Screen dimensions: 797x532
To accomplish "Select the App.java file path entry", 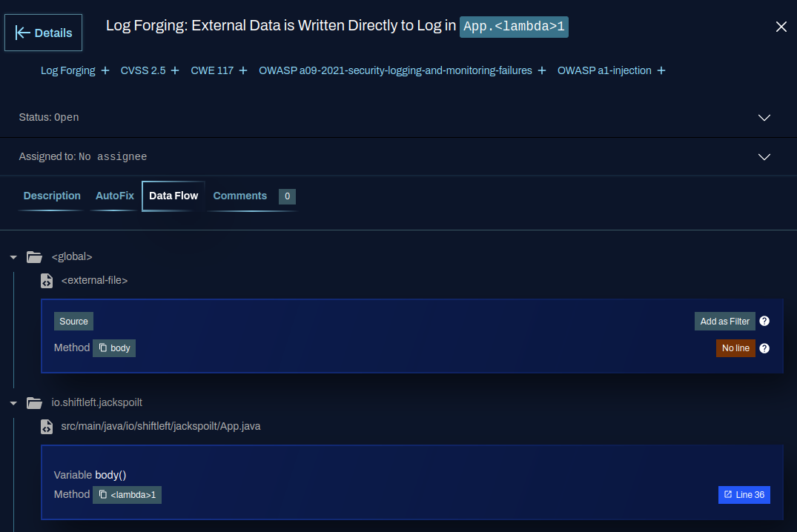I will [160, 427].
